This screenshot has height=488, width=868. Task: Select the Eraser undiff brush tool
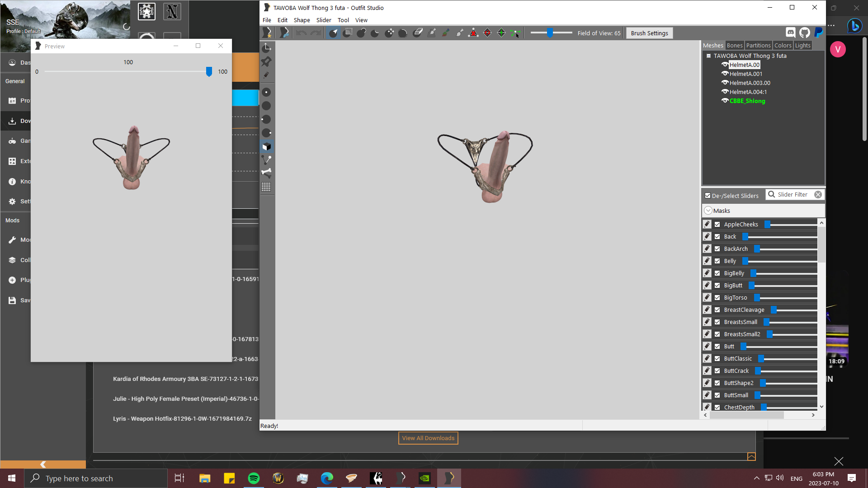pos(418,33)
